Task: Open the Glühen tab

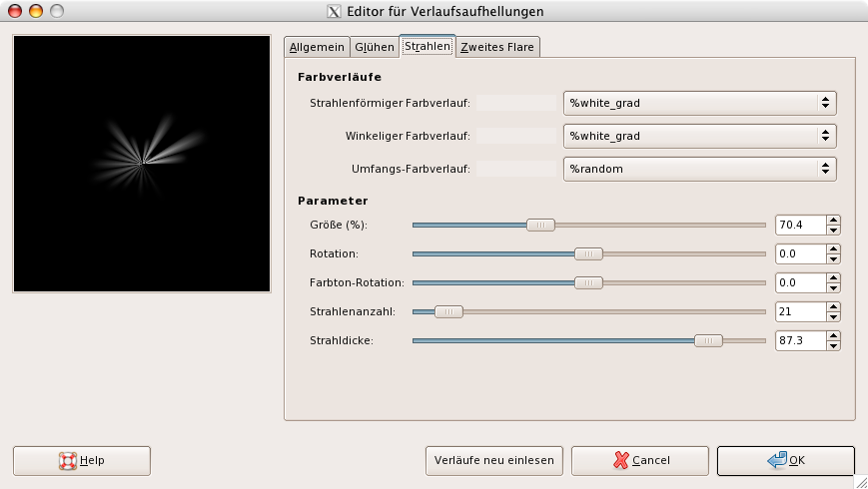Action: [x=374, y=47]
